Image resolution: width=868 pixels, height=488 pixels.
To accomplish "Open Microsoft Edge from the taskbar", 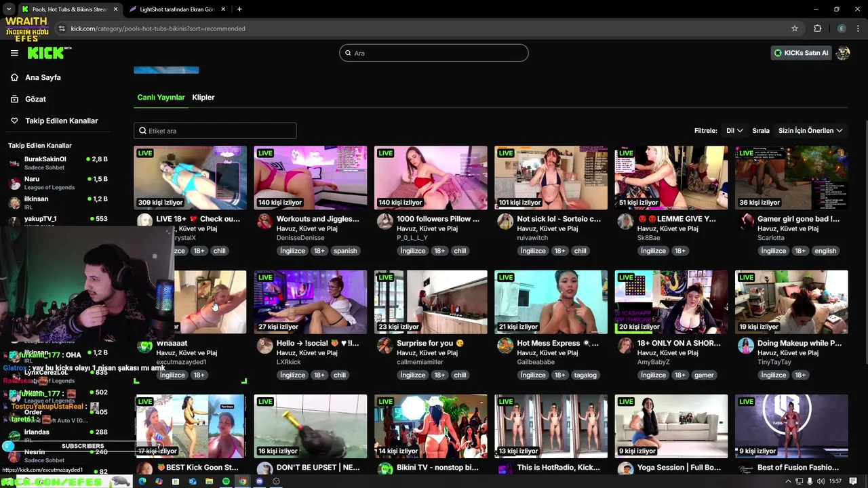I will (142, 481).
